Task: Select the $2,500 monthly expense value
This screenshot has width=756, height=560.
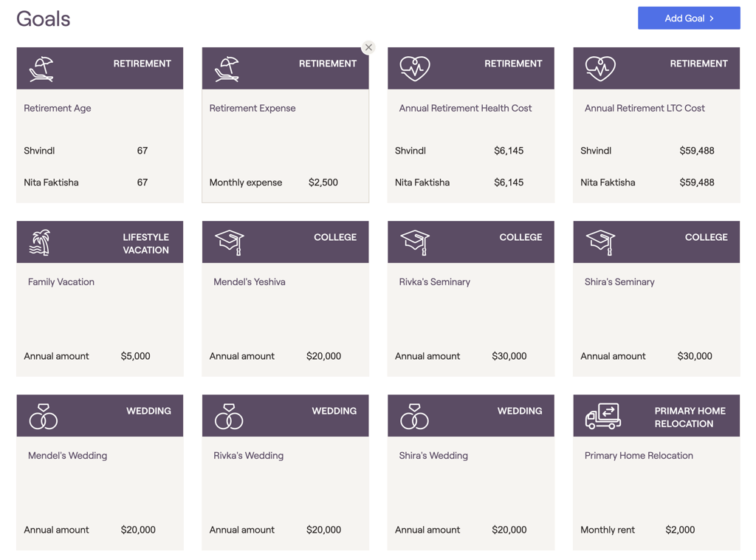Action: click(x=323, y=182)
